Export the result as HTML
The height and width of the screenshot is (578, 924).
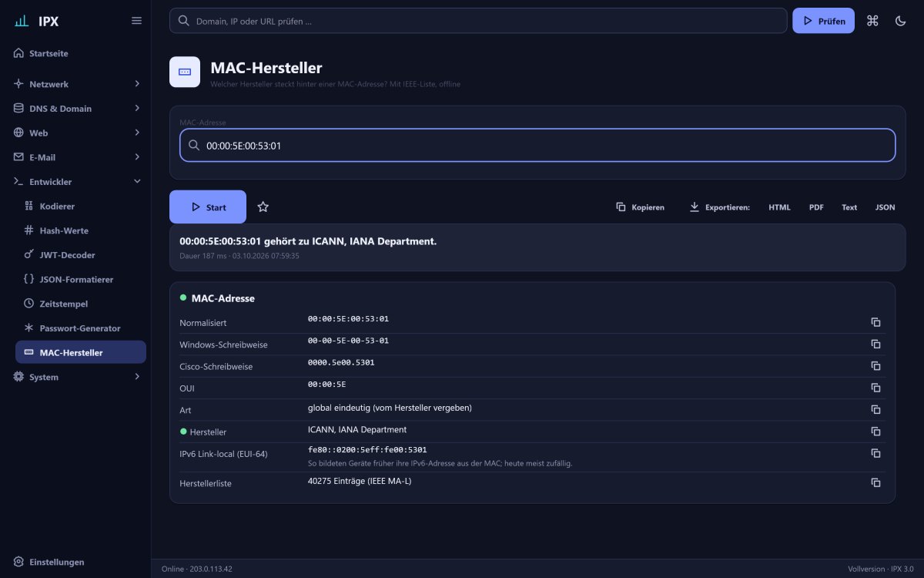[x=779, y=207]
